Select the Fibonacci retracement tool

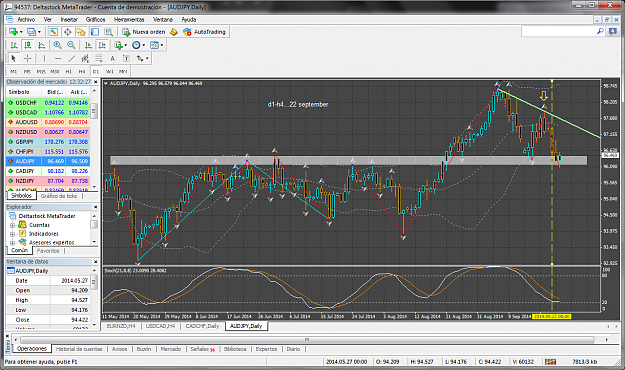(x=98, y=58)
